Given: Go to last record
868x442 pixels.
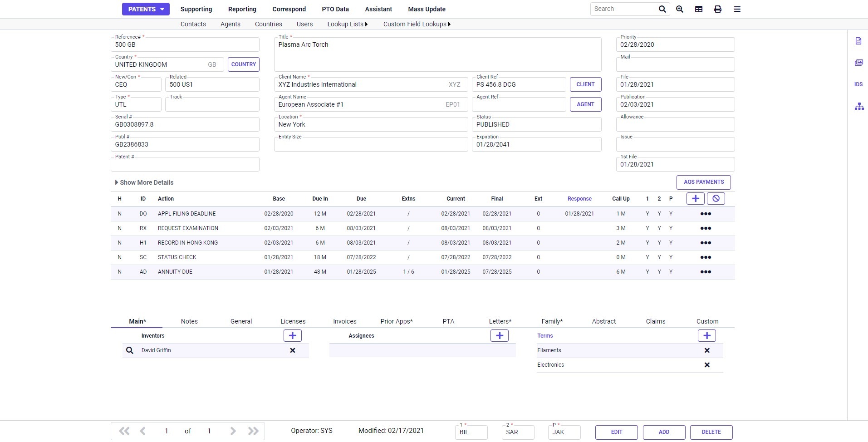Looking at the screenshot, I should [253, 431].
